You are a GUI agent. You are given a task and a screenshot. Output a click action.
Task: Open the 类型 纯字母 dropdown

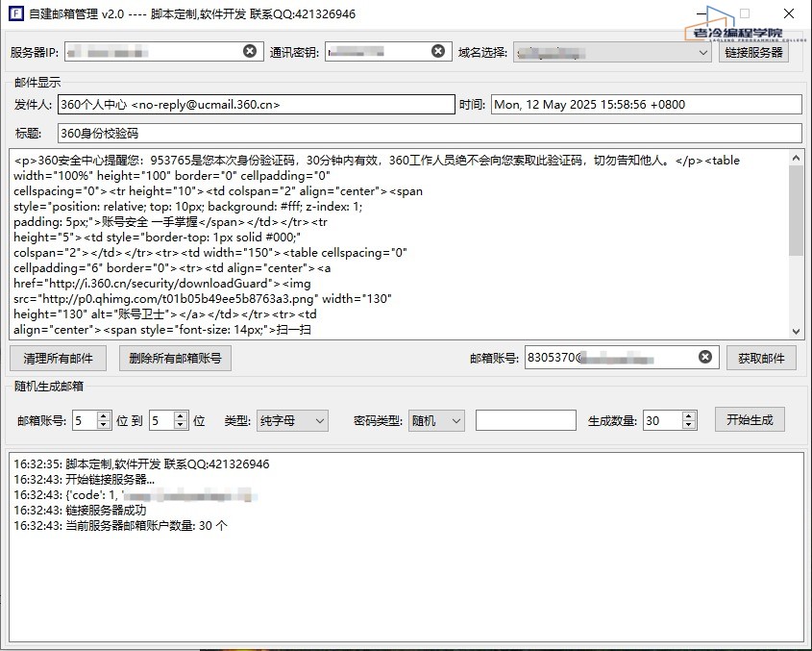pyautogui.click(x=292, y=420)
